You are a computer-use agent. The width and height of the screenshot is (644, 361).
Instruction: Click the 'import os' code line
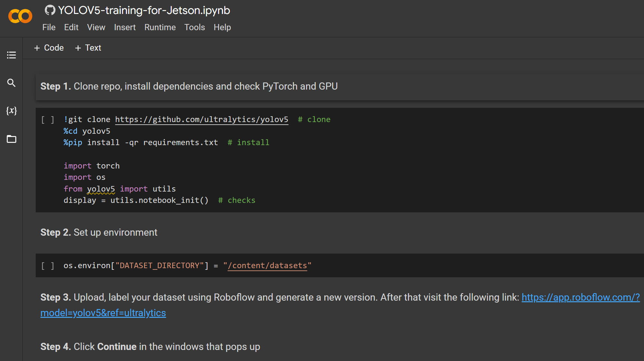(84, 177)
